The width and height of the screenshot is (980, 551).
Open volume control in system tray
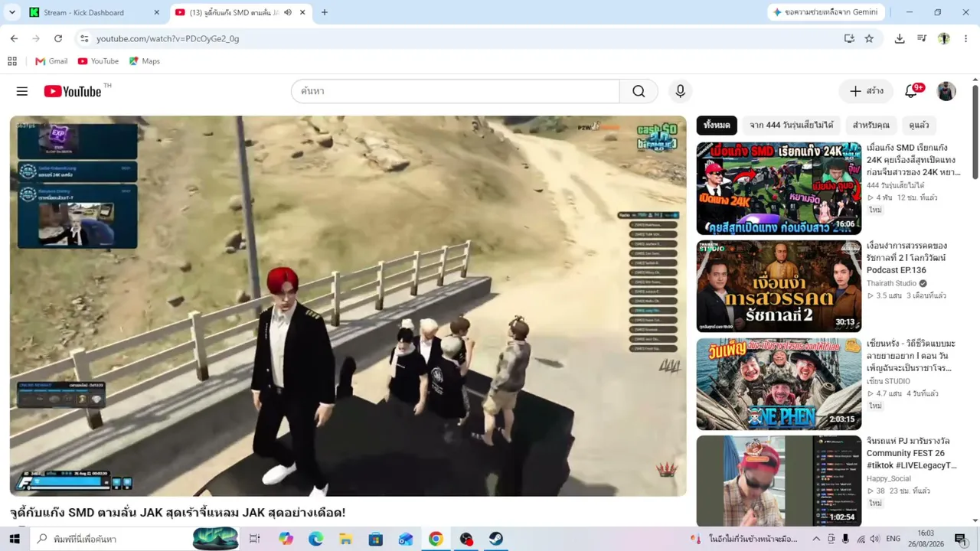(875, 539)
